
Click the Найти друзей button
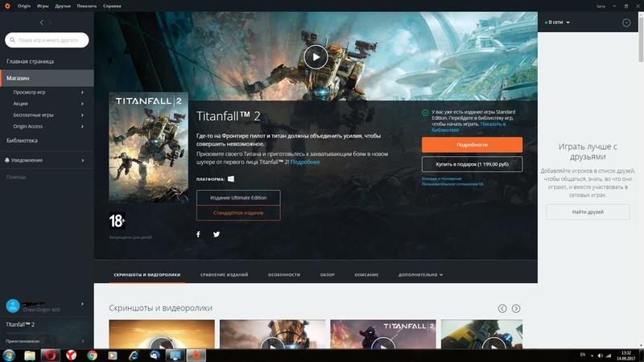(588, 212)
